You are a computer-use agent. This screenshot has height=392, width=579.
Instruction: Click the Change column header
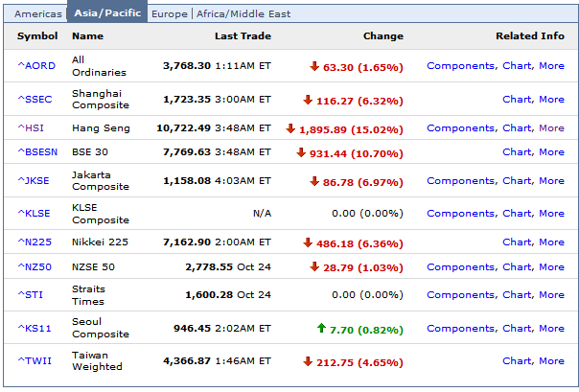pos(383,36)
